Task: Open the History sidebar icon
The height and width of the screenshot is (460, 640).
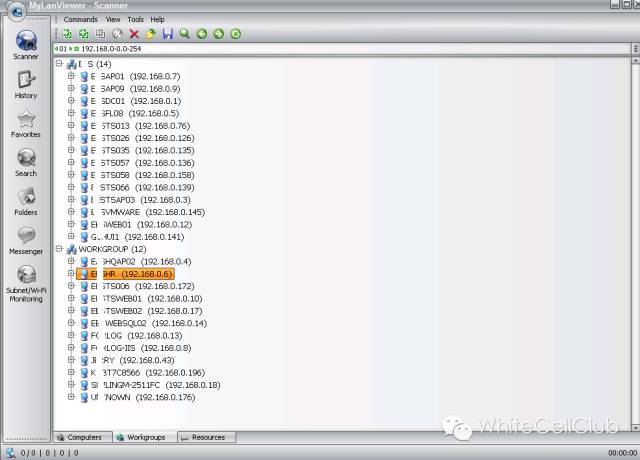Action: click(x=26, y=84)
